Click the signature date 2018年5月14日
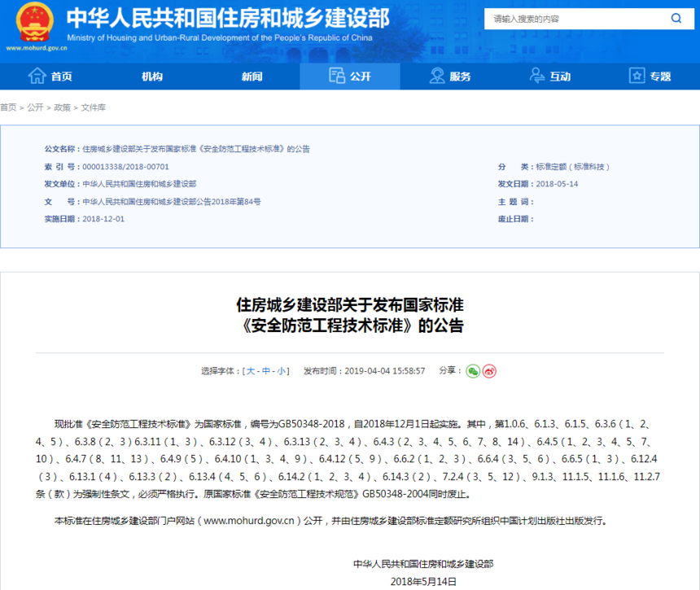 point(423,582)
